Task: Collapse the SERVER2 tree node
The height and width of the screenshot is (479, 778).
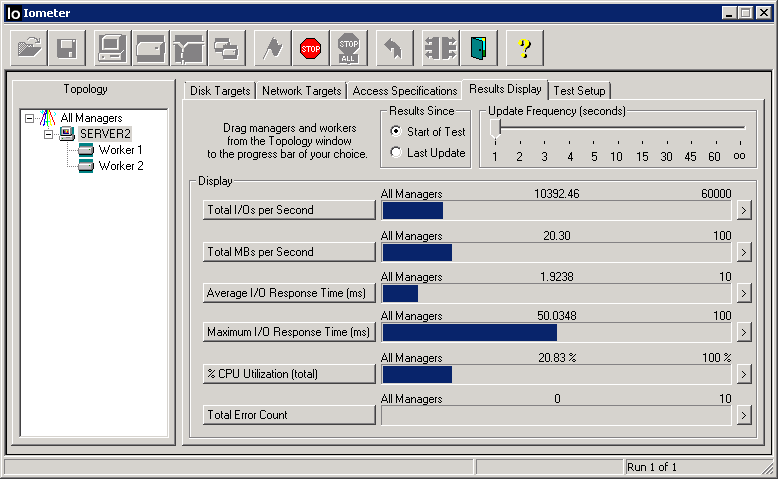Action: click(x=48, y=134)
